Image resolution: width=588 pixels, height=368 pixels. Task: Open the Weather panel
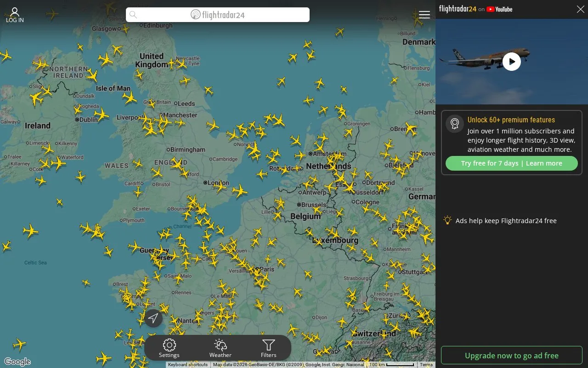(x=220, y=348)
